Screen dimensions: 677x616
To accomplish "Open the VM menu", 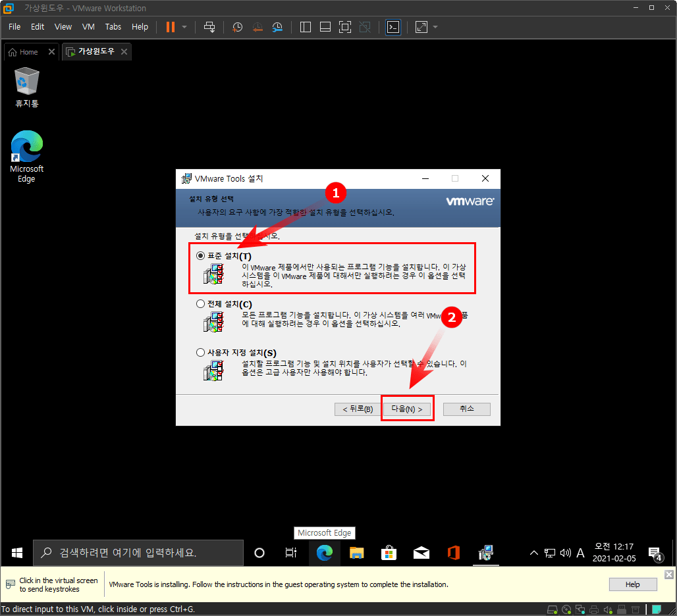I will 88,27.
